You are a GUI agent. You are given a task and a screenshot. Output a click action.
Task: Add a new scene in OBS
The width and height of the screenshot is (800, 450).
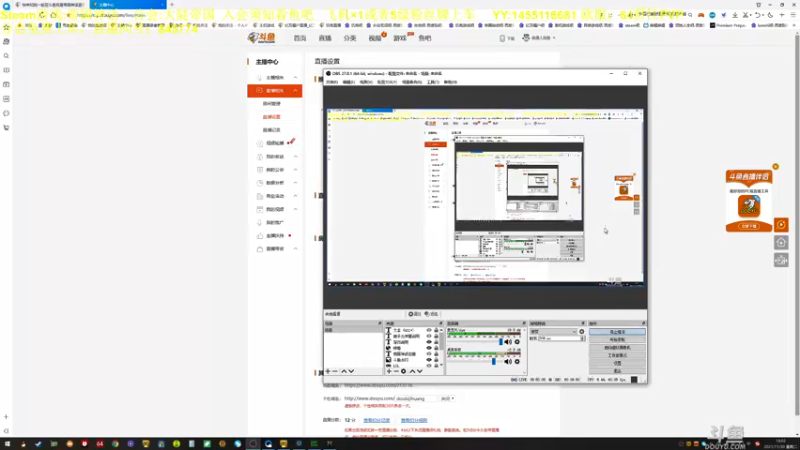pos(328,371)
